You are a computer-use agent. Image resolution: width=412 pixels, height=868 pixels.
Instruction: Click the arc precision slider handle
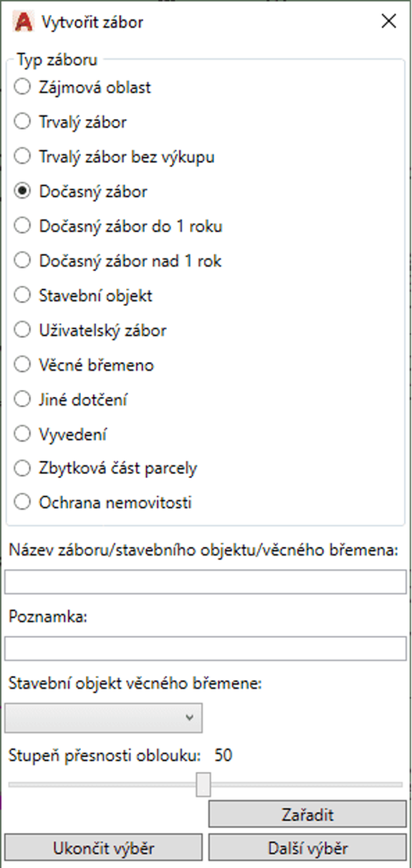pos(203,784)
